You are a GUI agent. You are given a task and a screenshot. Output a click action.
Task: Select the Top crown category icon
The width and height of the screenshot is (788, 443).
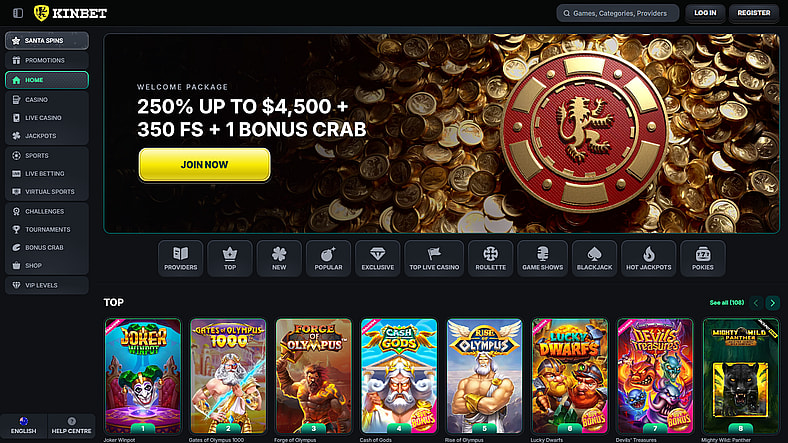pos(230,258)
